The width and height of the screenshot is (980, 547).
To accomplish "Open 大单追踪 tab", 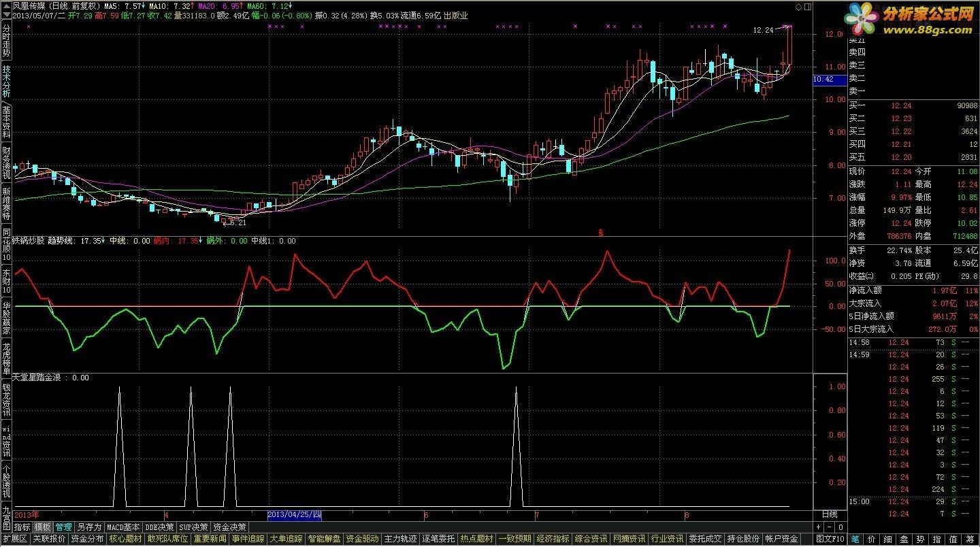I will pos(287,538).
